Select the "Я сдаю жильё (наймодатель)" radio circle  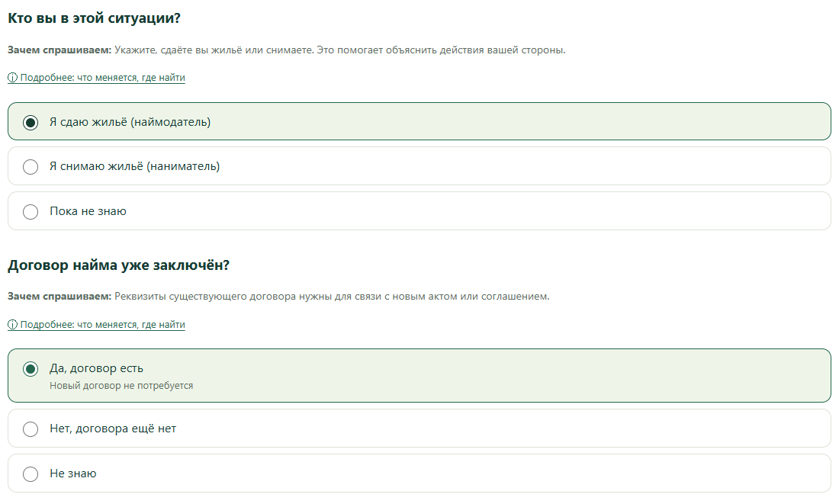31,123
